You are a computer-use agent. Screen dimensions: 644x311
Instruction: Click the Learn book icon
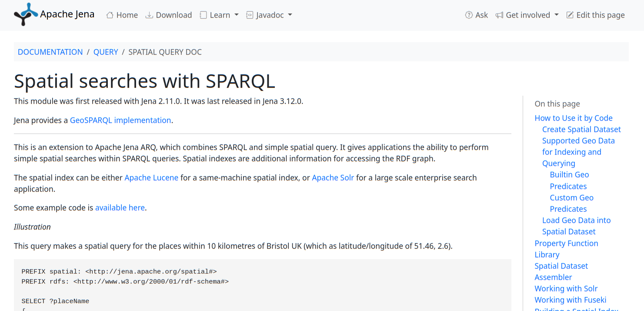tap(203, 15)
